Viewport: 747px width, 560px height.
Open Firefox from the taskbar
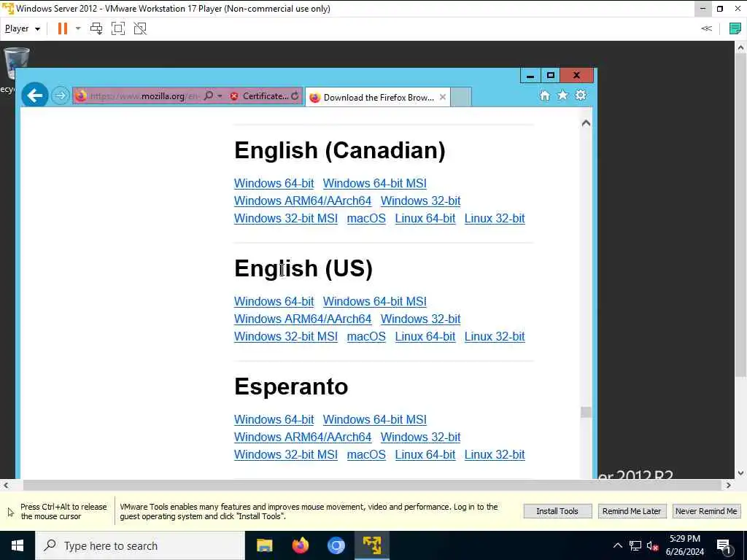pyautogui.click(x=300, y=545)
